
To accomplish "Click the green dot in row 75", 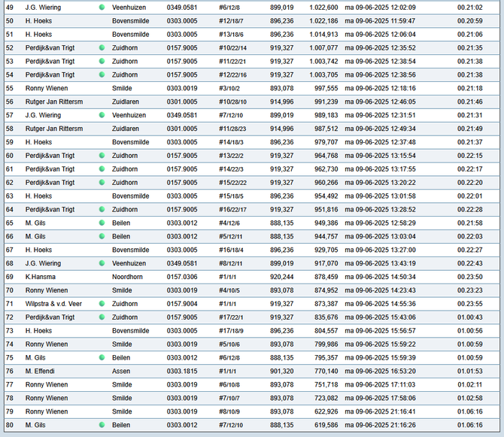I will [x=102, y=357].
